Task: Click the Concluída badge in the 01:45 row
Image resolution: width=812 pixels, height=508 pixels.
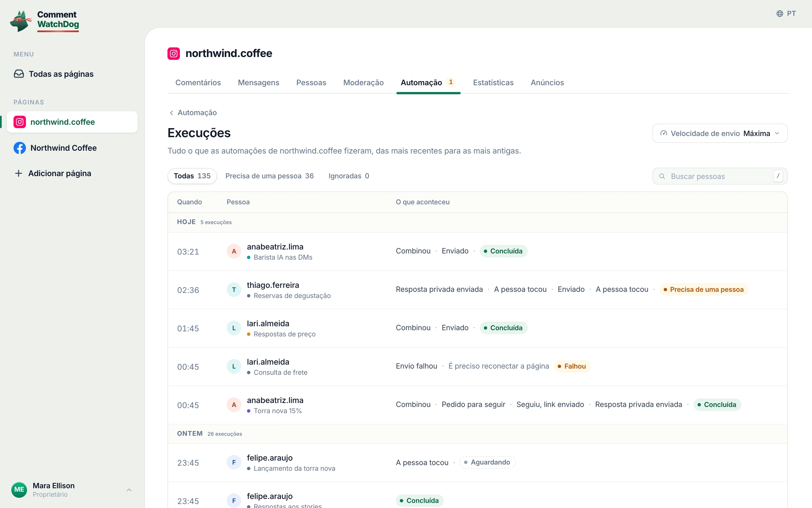Action: pyautogui.click(x=503, y=328)
